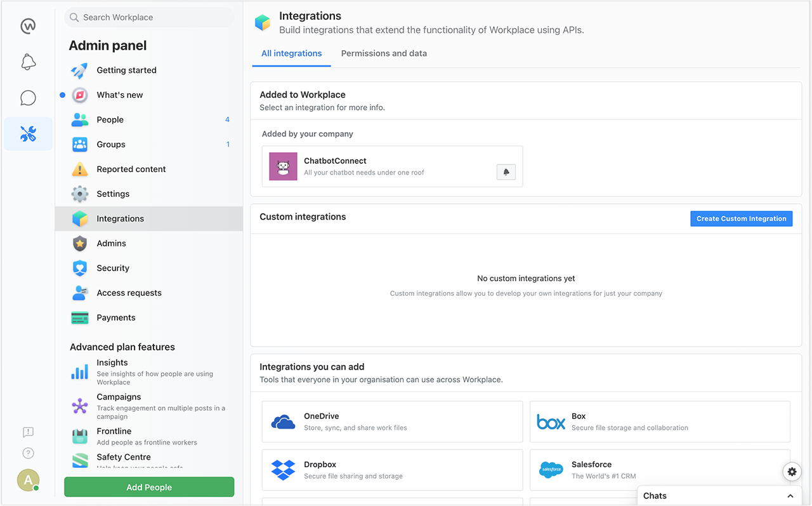Open Groups admin section

coord(149,145)
